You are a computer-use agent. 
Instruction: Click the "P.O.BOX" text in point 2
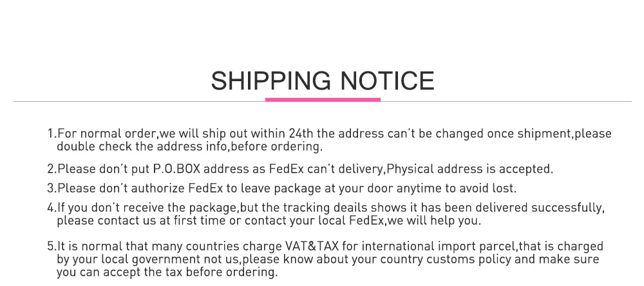(176, 169)
